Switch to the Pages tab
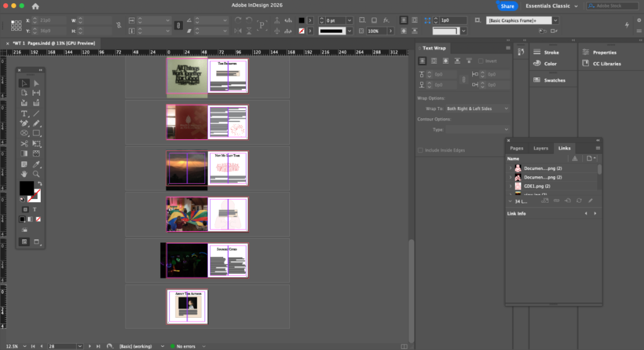Image resolution: width=644 pixels, height=350 pixels. point(517,148)
